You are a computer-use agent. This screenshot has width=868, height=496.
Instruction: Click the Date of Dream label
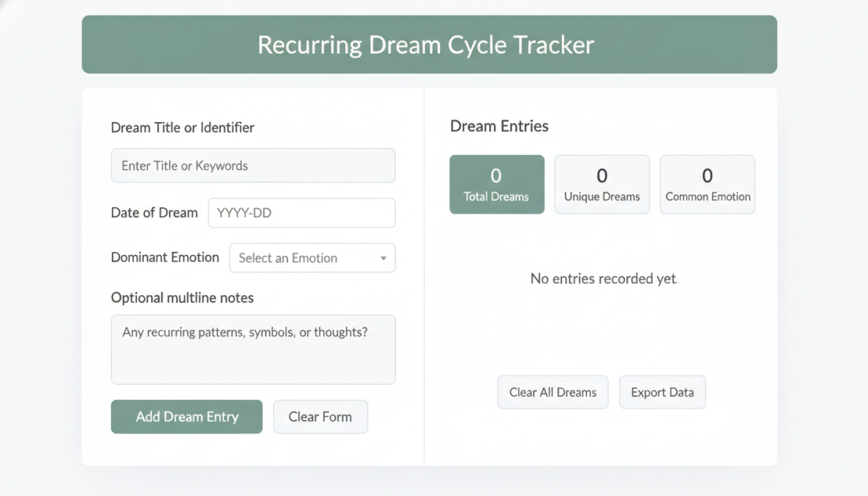(154, 213)
